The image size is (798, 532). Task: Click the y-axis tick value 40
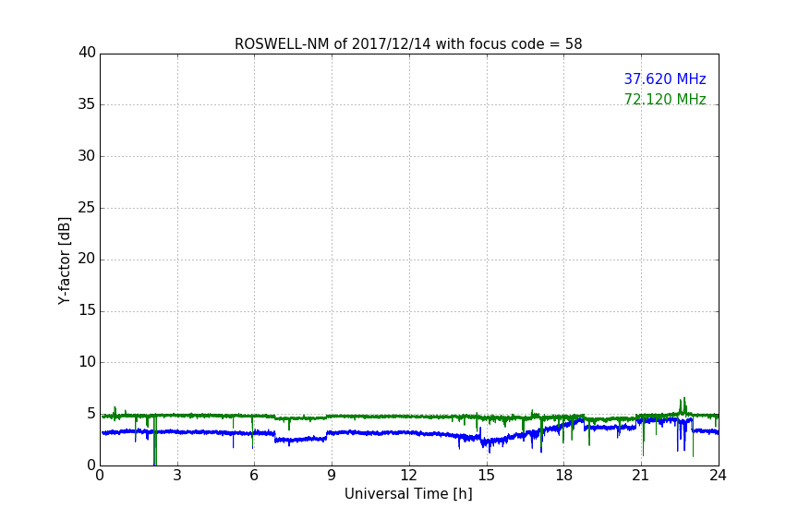point(87,53)
